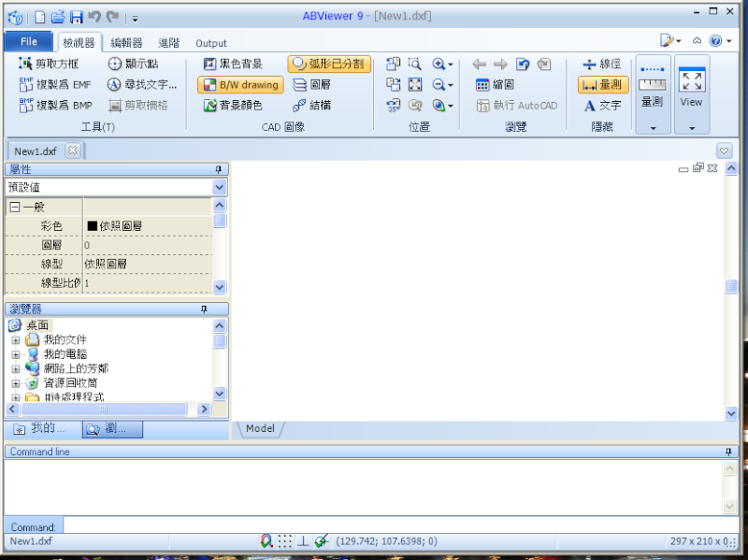Open a file using the folder icon
748x560 pixels.
coord(58,18)
